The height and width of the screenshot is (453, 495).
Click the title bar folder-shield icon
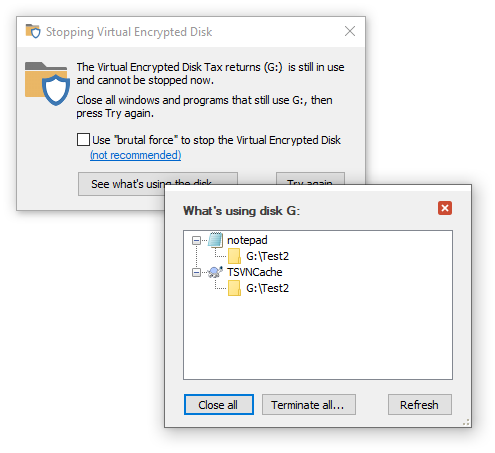(33, 31)
